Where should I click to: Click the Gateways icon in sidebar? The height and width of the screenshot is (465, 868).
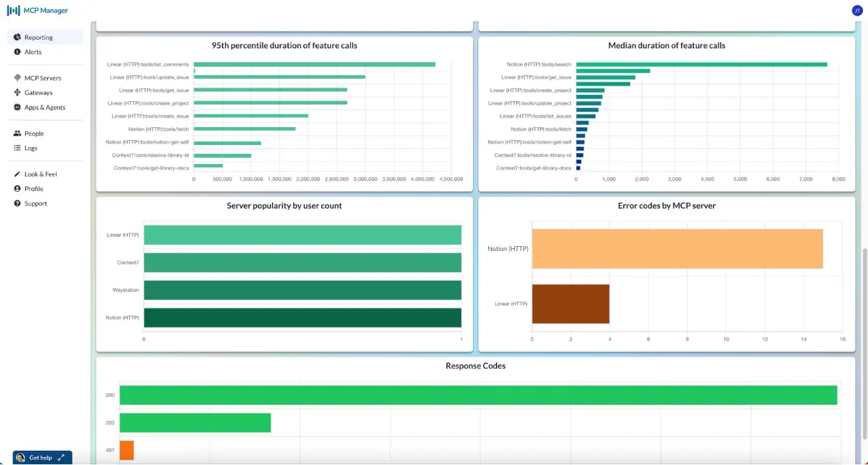point(17,92)
